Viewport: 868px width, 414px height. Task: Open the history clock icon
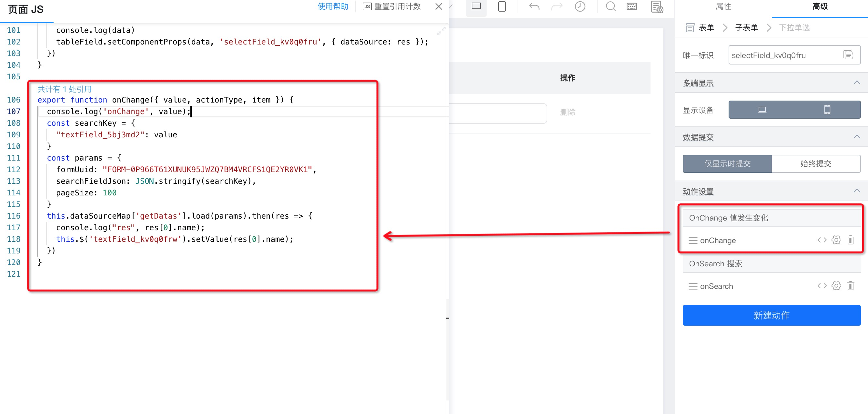click(580, 7)
